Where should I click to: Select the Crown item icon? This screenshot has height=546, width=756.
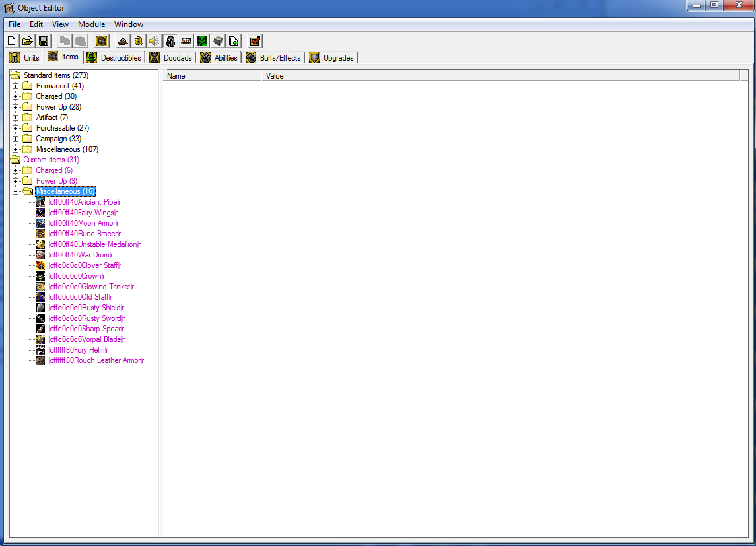[40, 276]
